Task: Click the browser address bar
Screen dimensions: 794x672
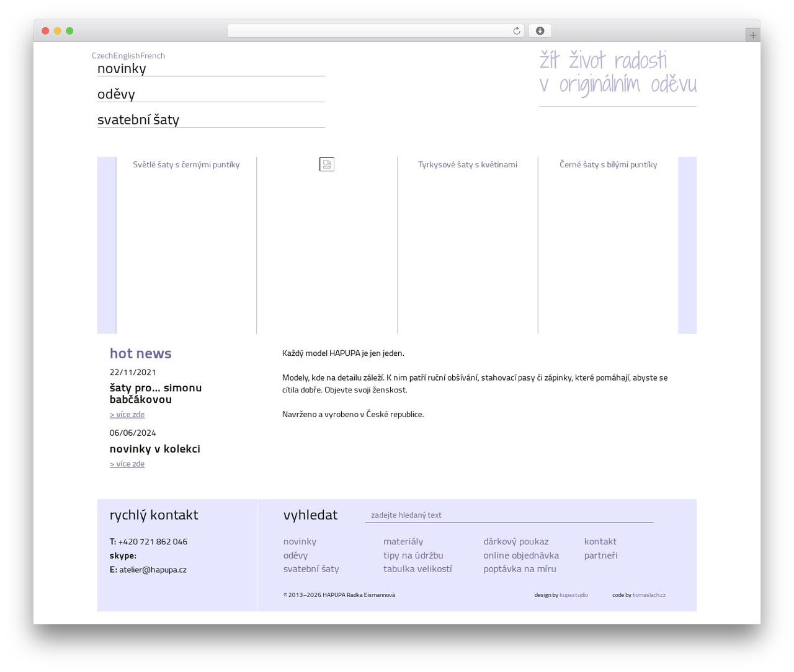Action: click(375, 31)
